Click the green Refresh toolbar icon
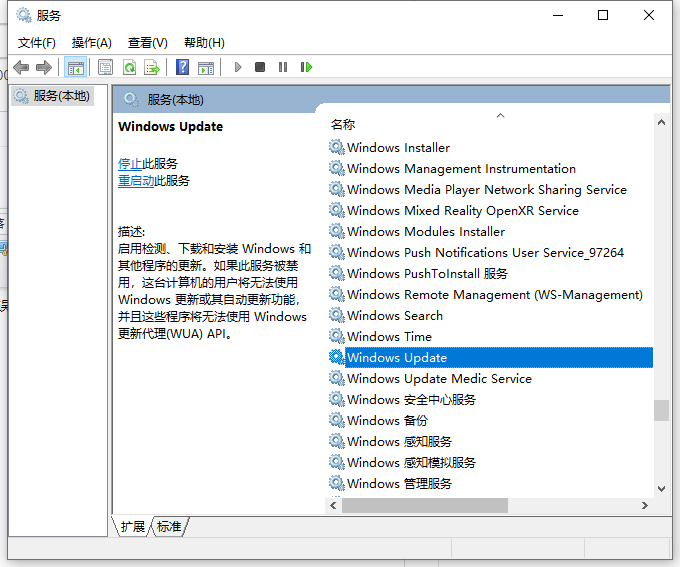The height and width of the screenshot is (567, 680). tap(129, 67)
